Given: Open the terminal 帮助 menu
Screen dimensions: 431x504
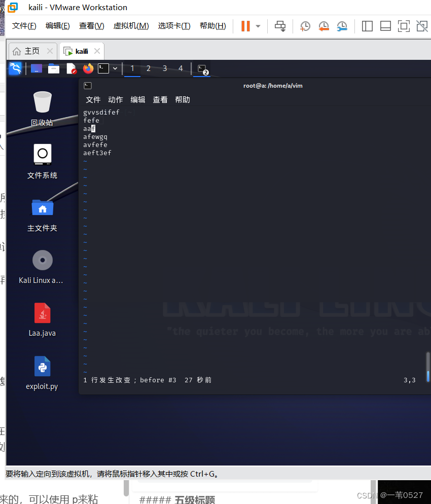Looking at the screenshot, I should (183, 100).
